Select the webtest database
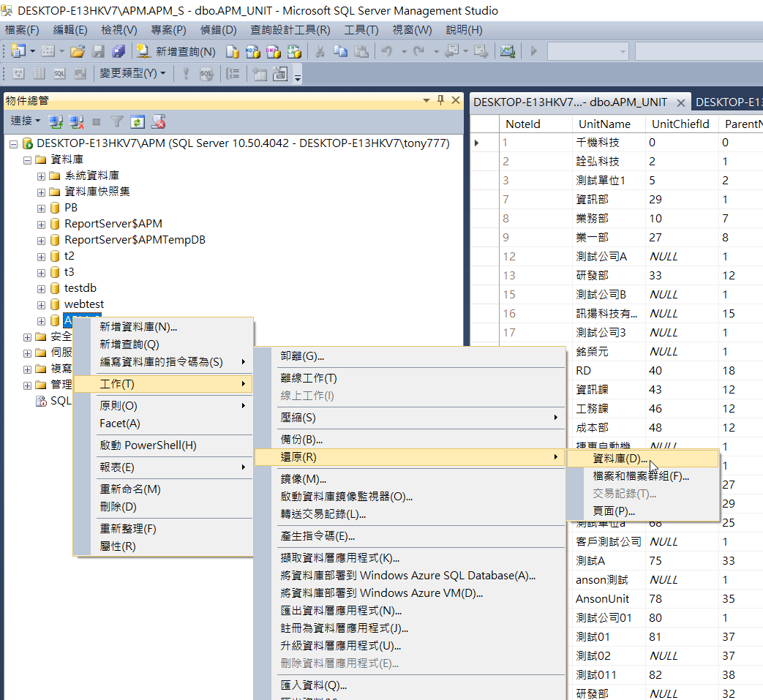Viewport: 763px width, 700px height. [83, 304]
